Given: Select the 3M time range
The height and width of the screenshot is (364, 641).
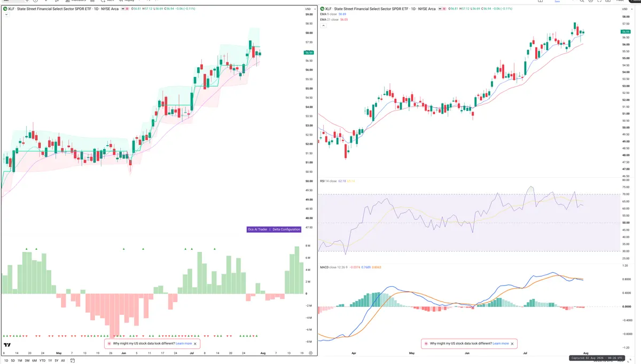Looking at the screenshot, I should pyautogui.click(x=27, y=361).
